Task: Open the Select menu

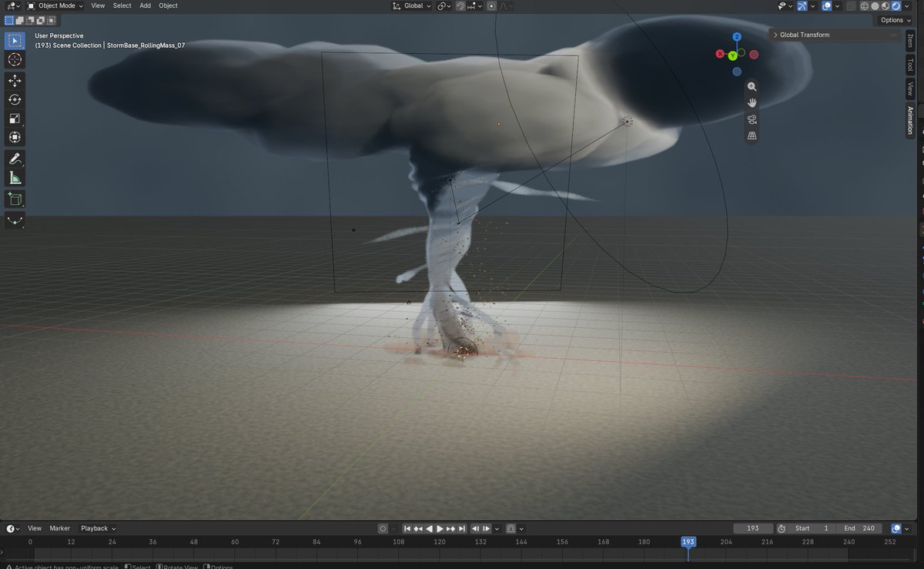Action: pyautogui.click(x=122, y=5)
